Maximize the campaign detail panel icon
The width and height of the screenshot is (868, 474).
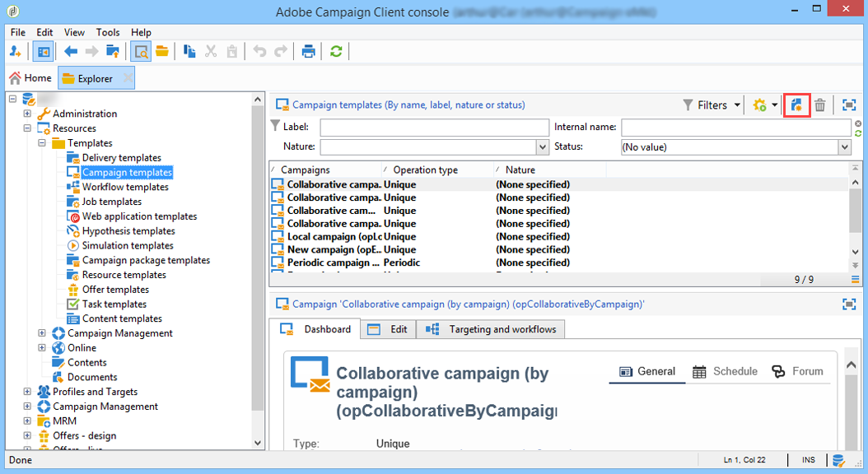tap(848, 304)
